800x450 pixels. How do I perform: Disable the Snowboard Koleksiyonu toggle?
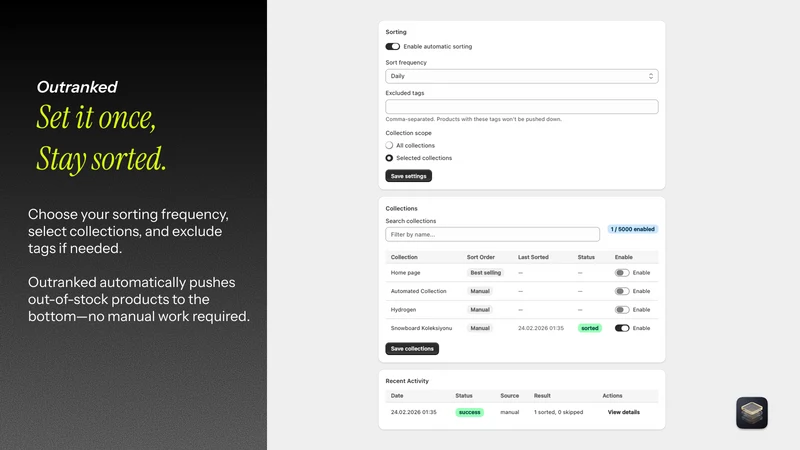pos(621,328)
